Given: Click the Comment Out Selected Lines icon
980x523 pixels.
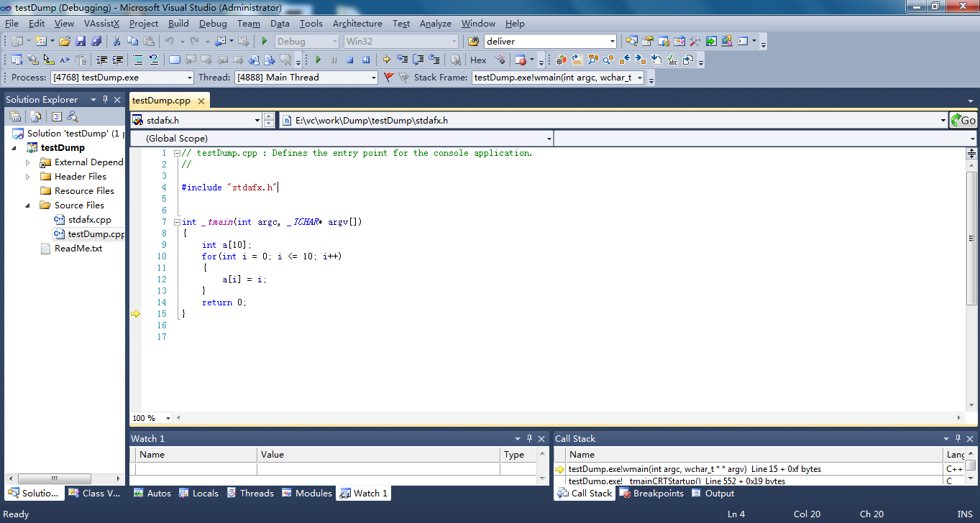Looking at the screenshot, I should pos(138,60).
